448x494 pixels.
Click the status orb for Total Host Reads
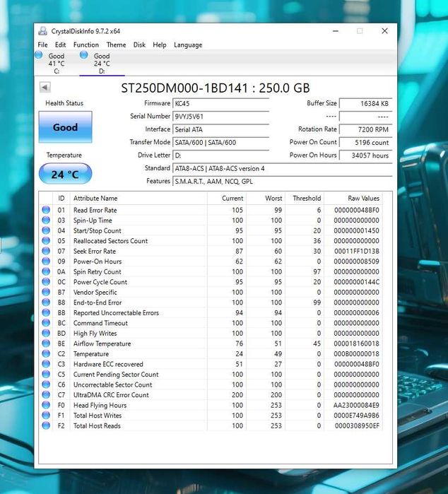46,425
